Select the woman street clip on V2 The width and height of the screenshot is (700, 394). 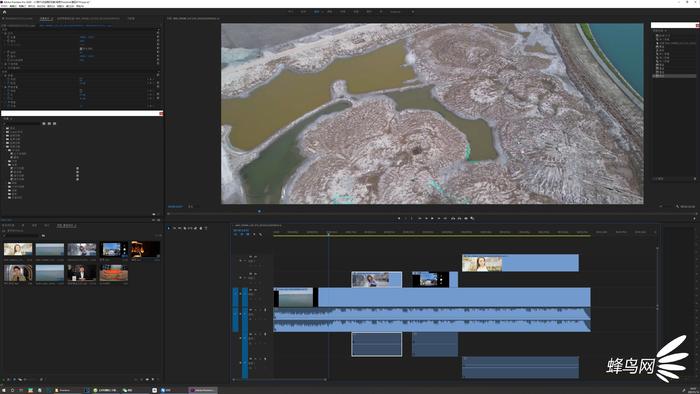376,279
